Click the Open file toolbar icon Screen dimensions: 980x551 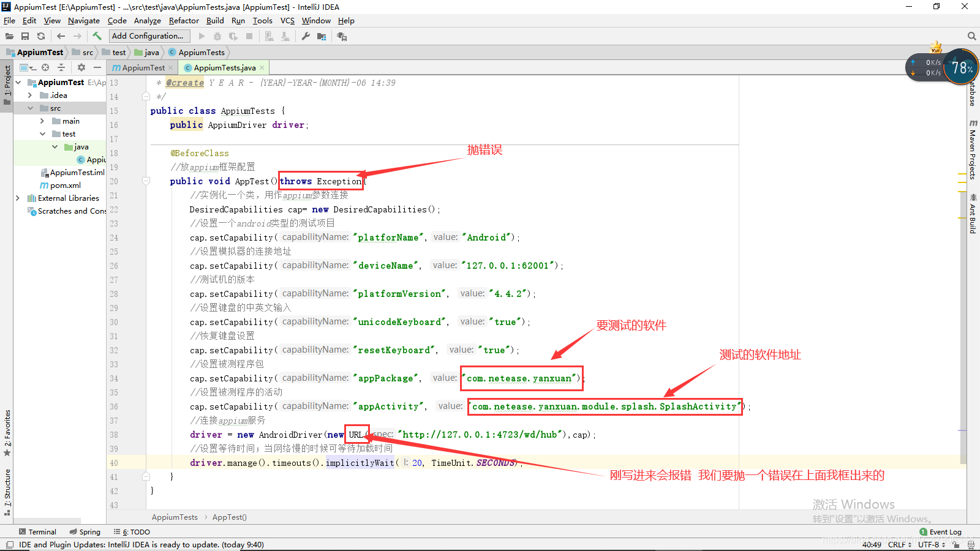tap(9, 36)
